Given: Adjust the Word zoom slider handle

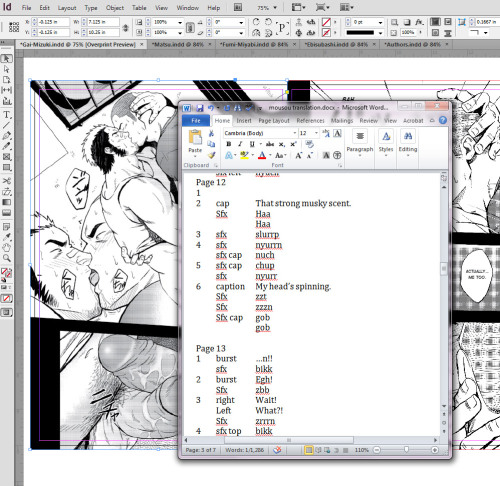Looking at the screenshot, I should pos(406,450).
